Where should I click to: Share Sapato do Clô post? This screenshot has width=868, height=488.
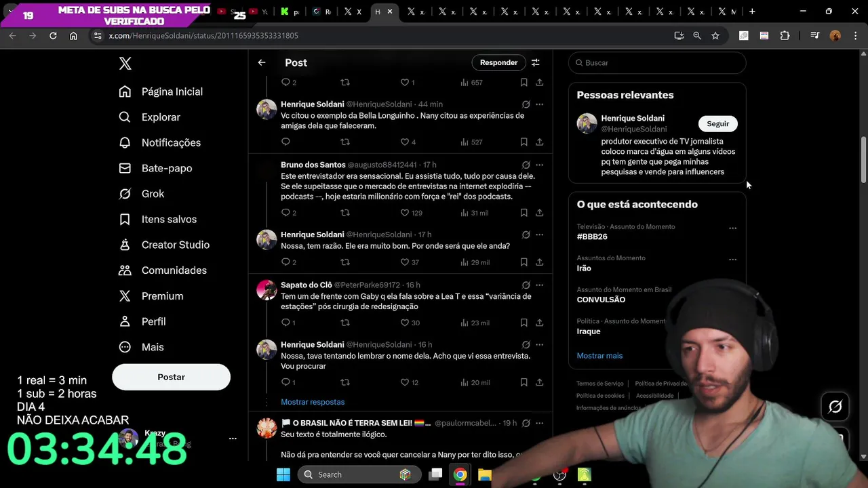click(540, 323)
